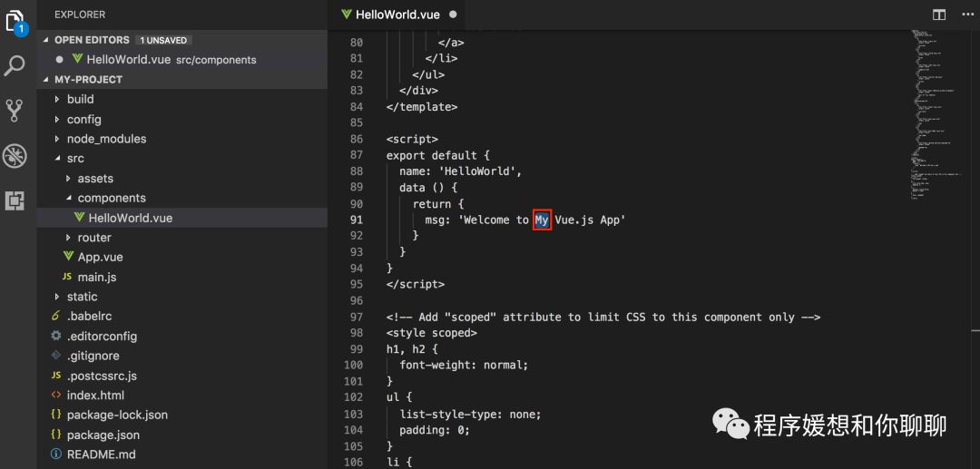The image size is (980, 469).
Task: Click the Babel icon beside .babelrc
Action: 56,316
